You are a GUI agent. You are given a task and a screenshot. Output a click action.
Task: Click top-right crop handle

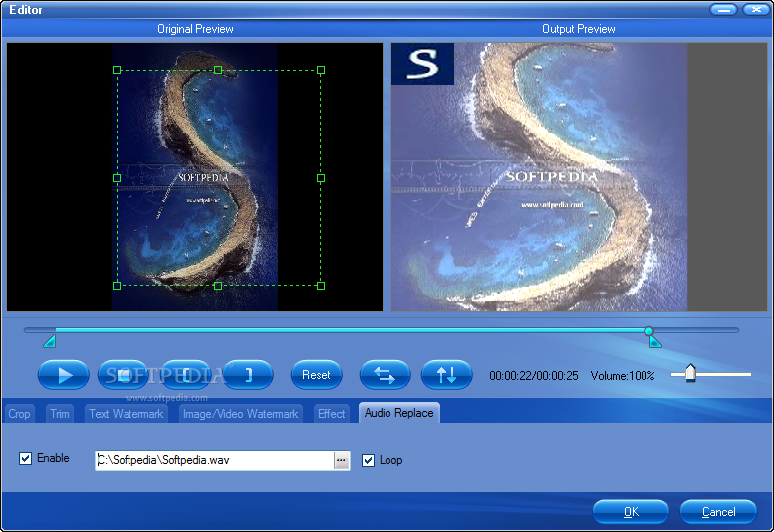click(321, 70)
